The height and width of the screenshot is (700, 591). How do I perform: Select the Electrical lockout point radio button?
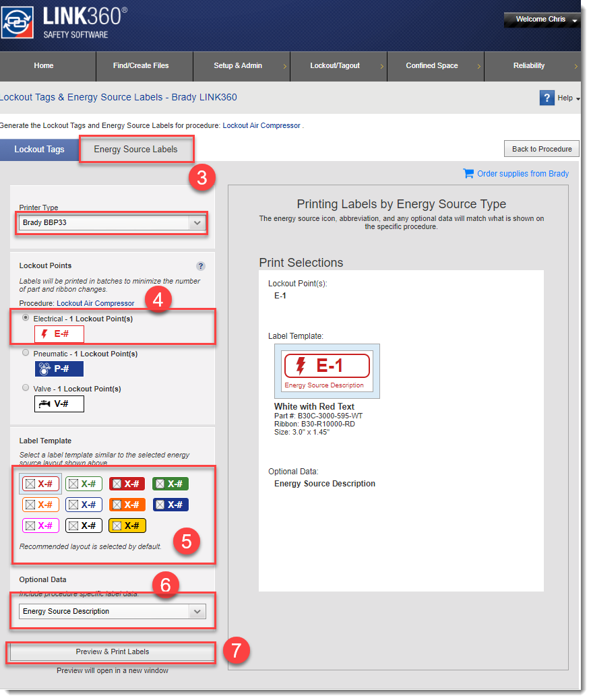[x=26, y=318]
